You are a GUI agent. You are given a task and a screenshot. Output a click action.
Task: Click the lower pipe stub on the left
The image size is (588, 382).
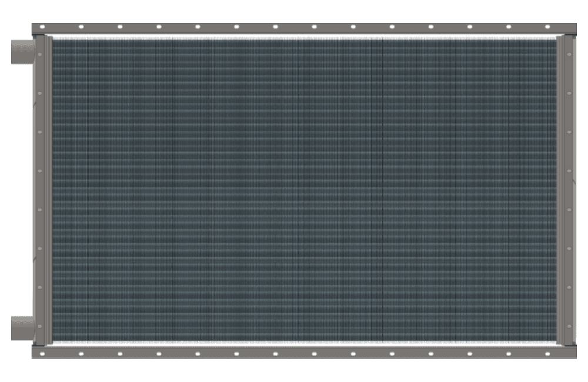22,327
